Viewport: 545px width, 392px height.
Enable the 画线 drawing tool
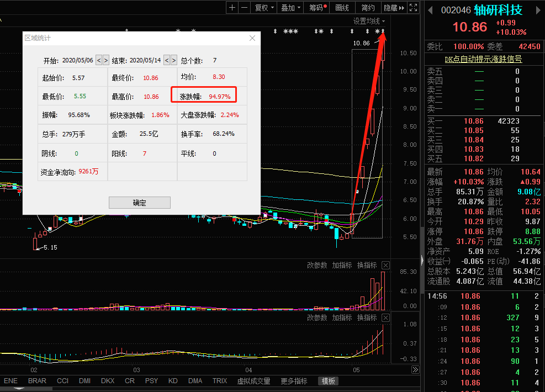(342, 8)
